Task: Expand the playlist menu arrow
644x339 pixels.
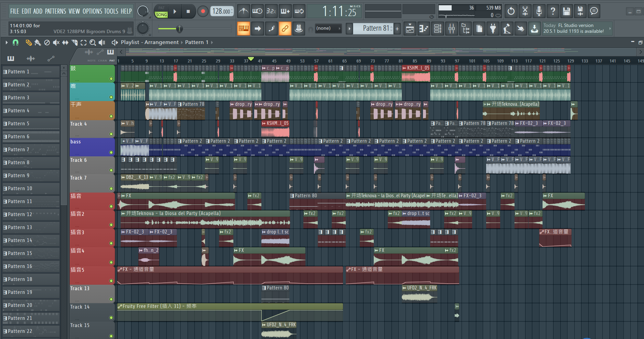Action: click(x=6, y=42)
